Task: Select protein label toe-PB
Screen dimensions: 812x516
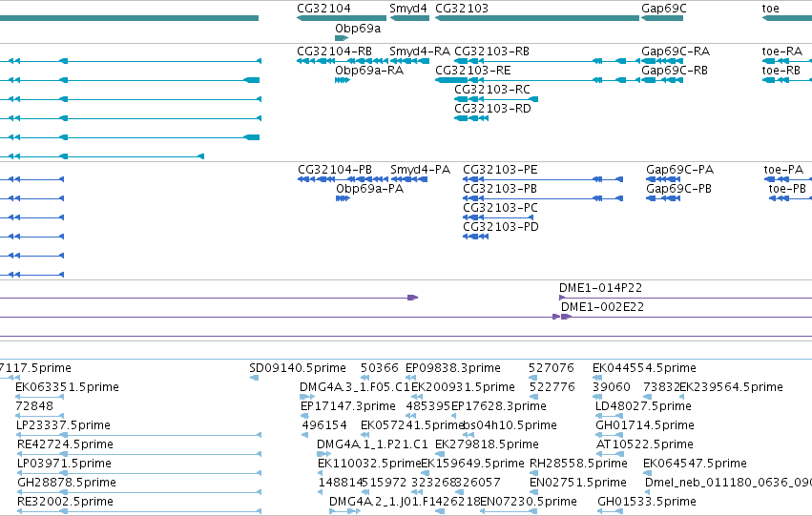Action: (787, 189)
